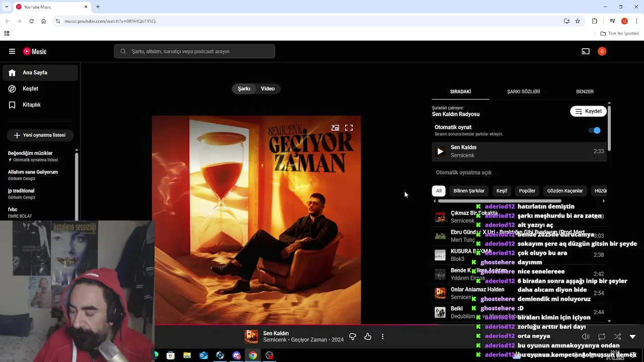Select the Popüler filter chip
The width and height of the screenshot is (644, 362).
(x=527, y=191)
